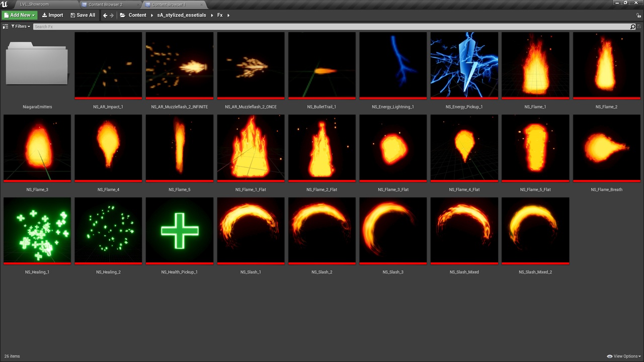Viewport: 644px width, 362px height.
Task: Open the Filters dropdown
Action: click(21, 26)
